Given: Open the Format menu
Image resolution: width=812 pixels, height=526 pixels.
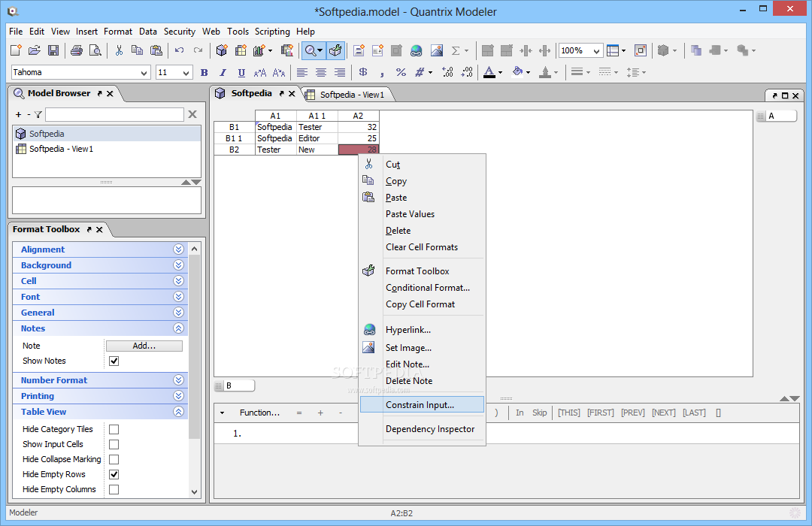Looking at the screenshot, I should 118,32.
